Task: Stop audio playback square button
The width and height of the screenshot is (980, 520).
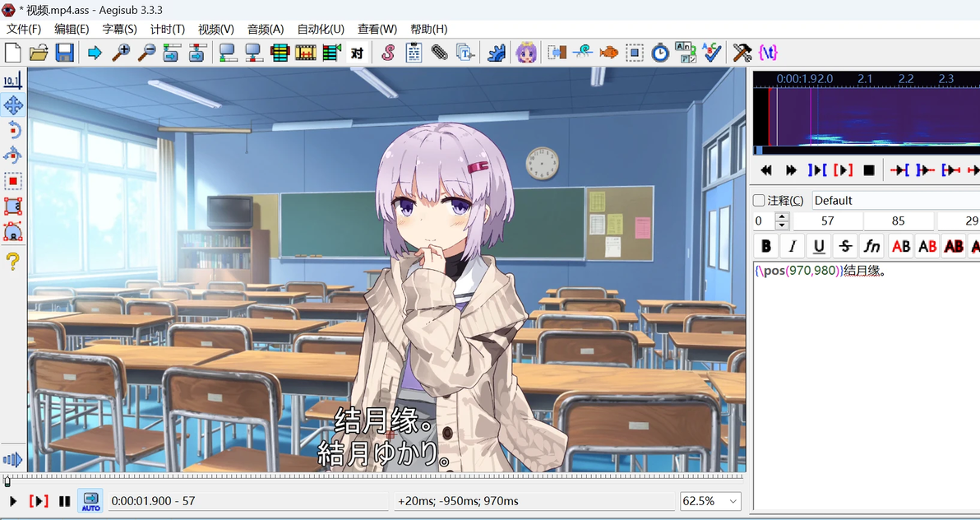Action: (869, 170)
